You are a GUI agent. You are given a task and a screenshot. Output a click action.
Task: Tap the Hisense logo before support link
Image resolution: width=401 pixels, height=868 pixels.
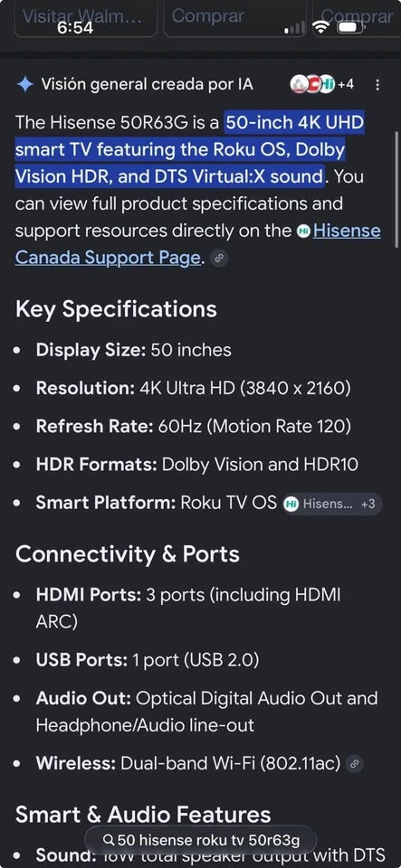click(x=303, y=231)
